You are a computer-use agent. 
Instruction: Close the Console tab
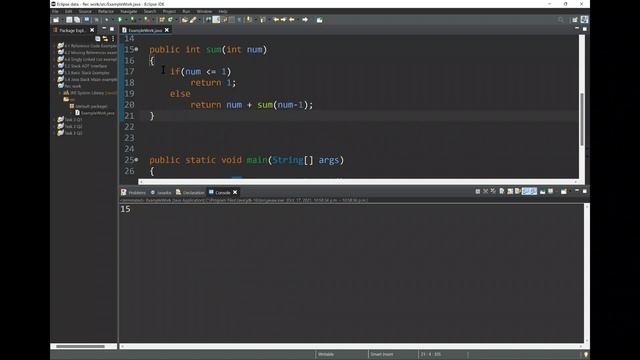tap(235, 192)
